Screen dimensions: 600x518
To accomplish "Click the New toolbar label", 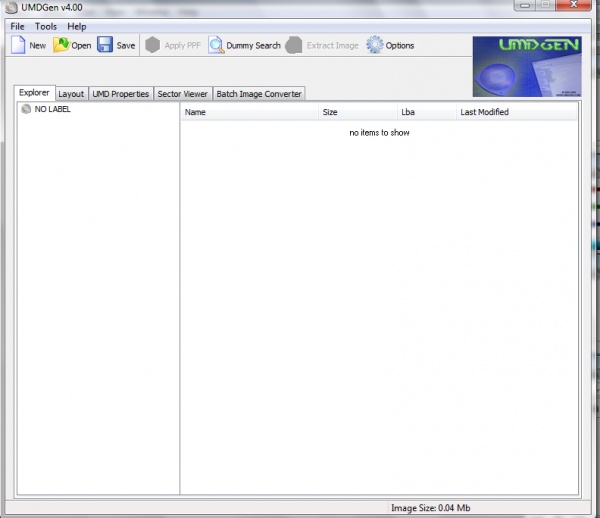I will pos(38,46).
